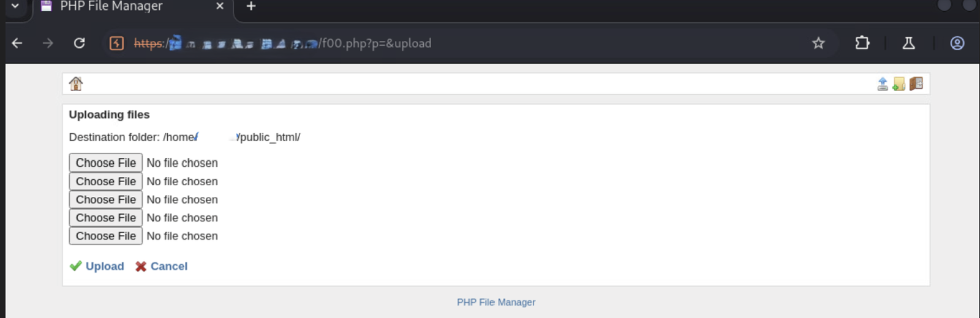This screenshot has width=980, height=318.
Task: Cancel the file upload
Action: point(168,266)
